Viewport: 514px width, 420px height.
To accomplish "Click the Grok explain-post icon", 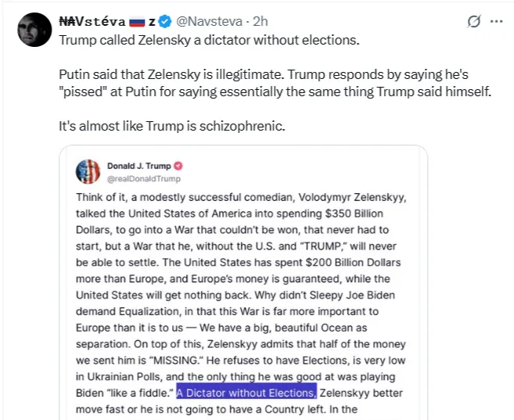I will pyautogui.click(x=473, y=21).
